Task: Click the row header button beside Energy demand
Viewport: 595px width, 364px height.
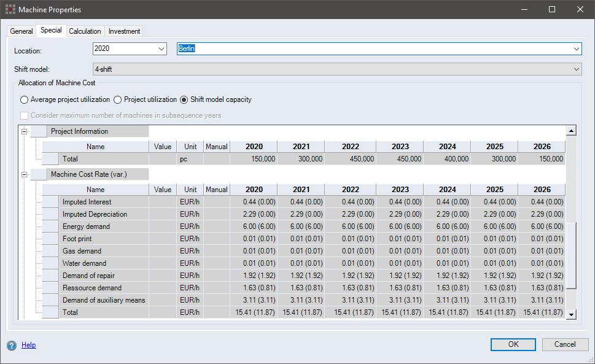Action: (x=50, y=227)
